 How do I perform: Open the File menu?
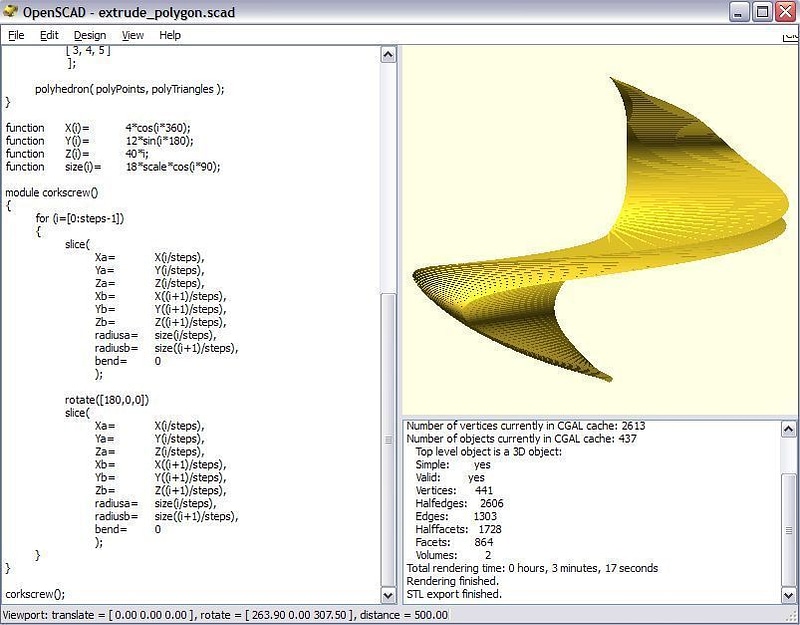point(16,35)
